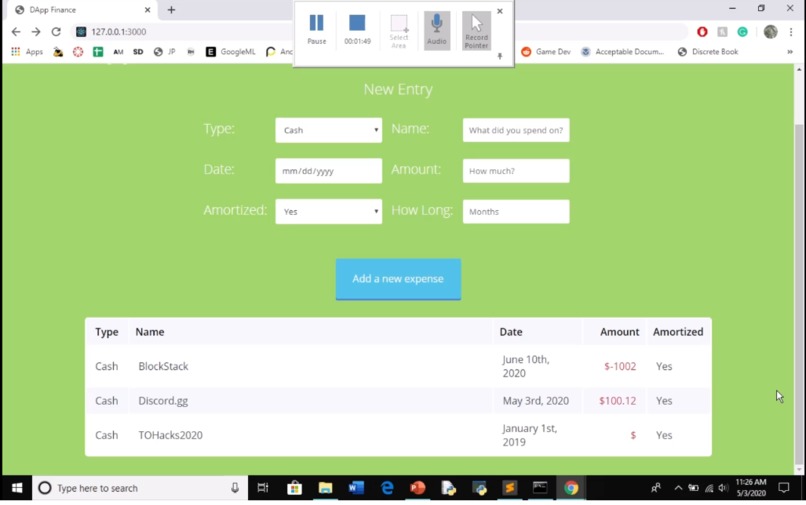Click the $100.12 amount cell
Screen dimensions: 806x505
click(617, 401)
